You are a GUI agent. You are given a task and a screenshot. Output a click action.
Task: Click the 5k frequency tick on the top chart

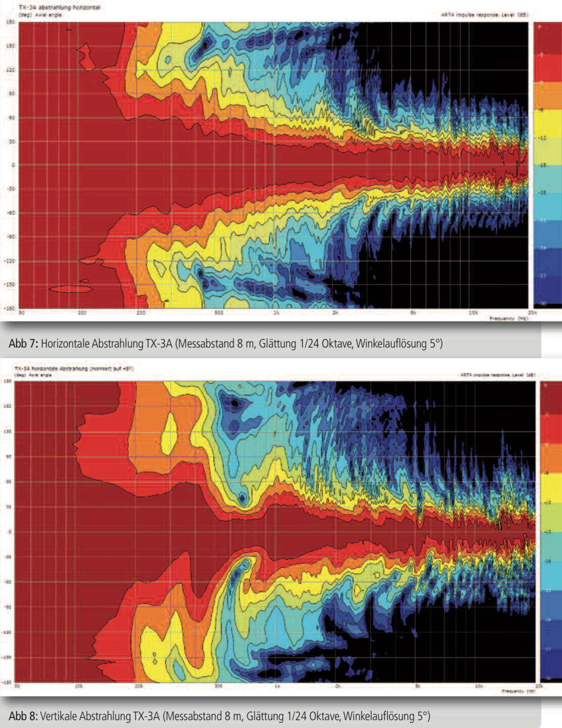click(x=413, y=312)
